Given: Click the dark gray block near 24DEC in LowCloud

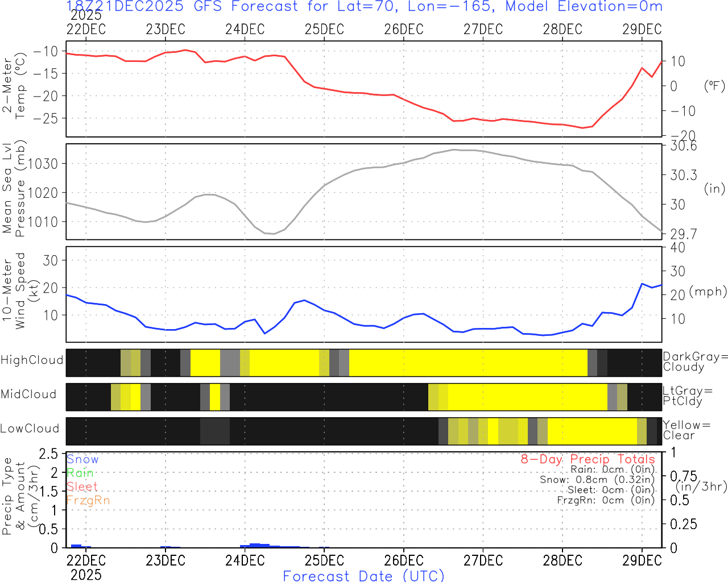Looking at the screenshot, I should pos(215,431).
